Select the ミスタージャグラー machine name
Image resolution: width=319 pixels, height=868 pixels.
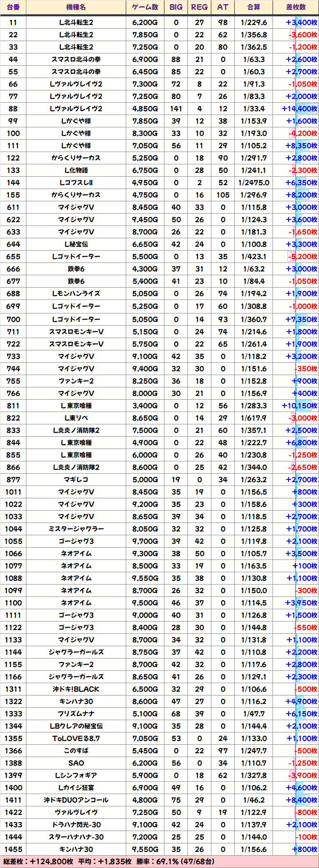pyautogui.click(x=76, y=529)
